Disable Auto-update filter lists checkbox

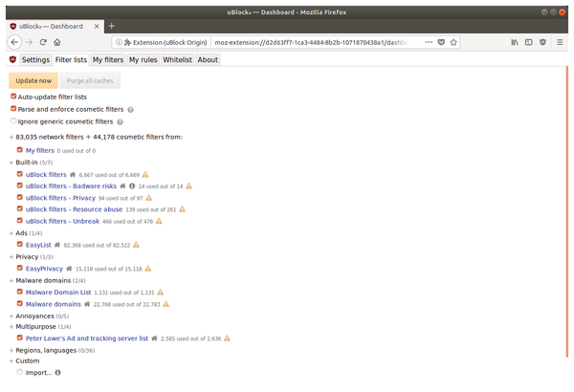(13, 97)
